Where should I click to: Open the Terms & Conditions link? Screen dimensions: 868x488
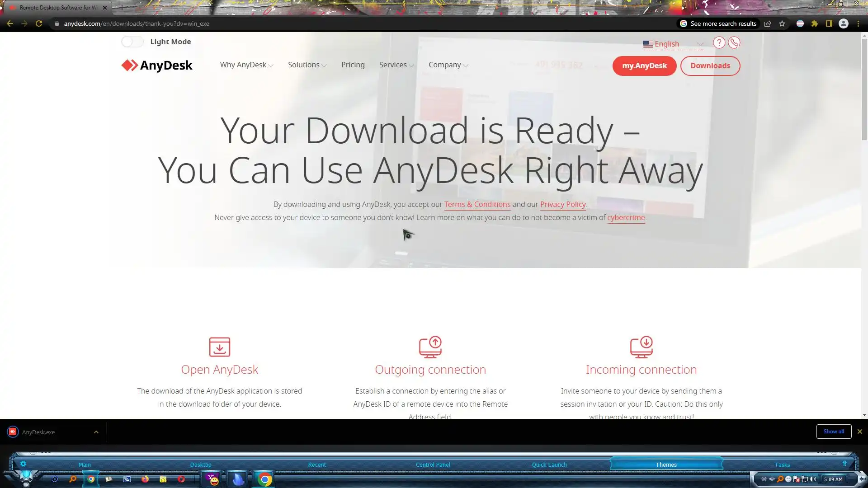477,204
